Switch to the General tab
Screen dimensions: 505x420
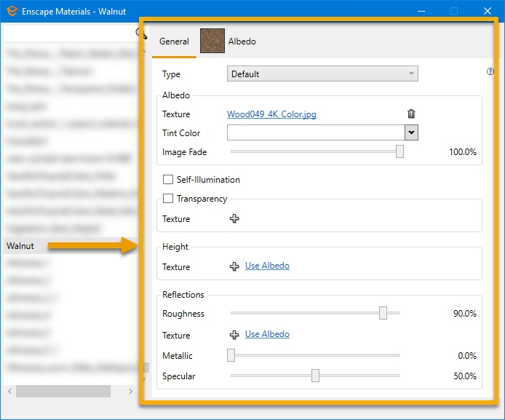click(x=174, y=42)
